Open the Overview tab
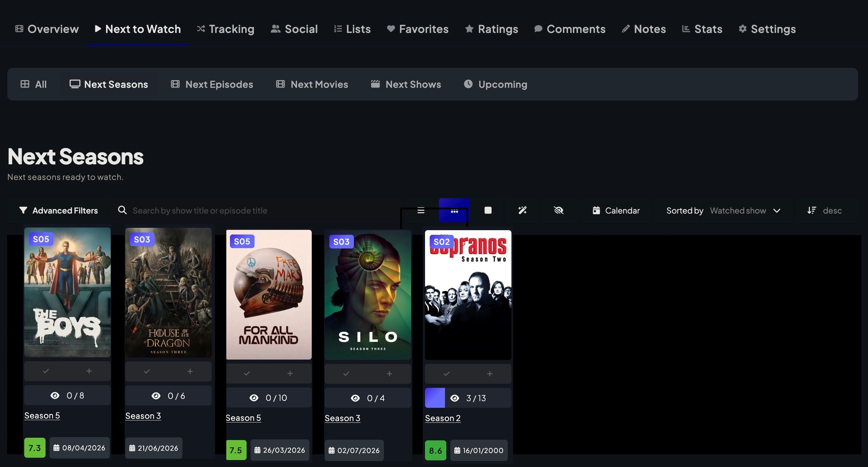 click(47, 29)
